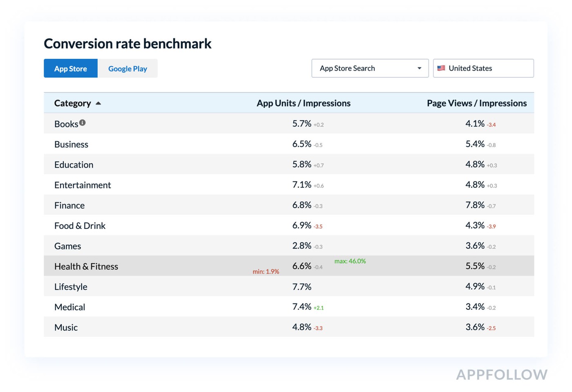Select the App Store tab
The image size is (572, 392).
tap(71, 69)
